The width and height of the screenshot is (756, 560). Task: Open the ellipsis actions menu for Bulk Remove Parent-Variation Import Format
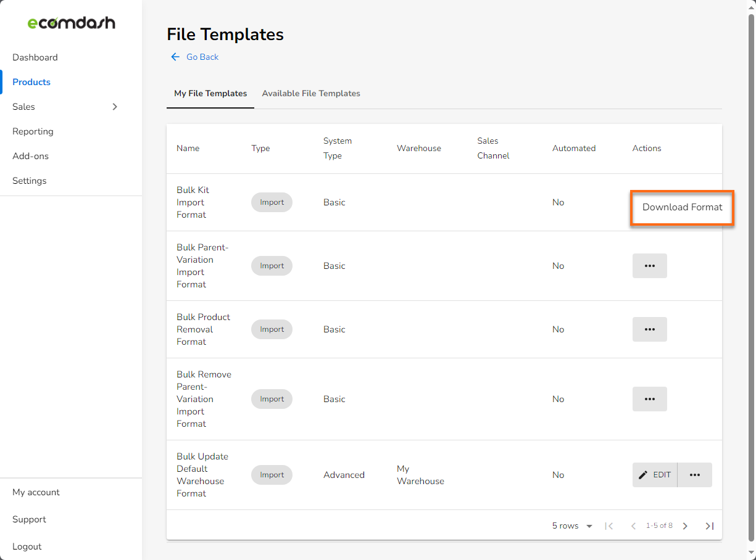tap(649, 398)
